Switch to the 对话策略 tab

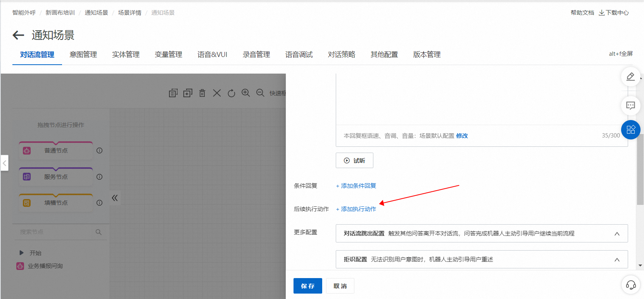[x=342, y=55]
